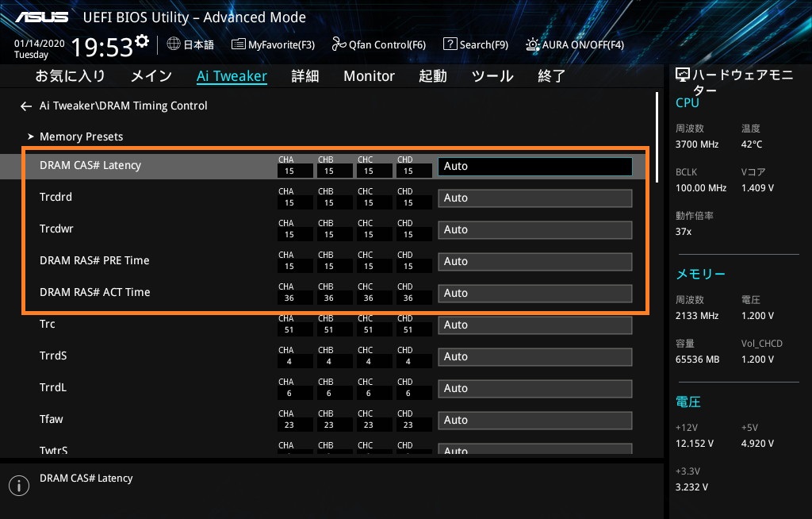
Task: Open Search(F9)
Action: [476, 44]
